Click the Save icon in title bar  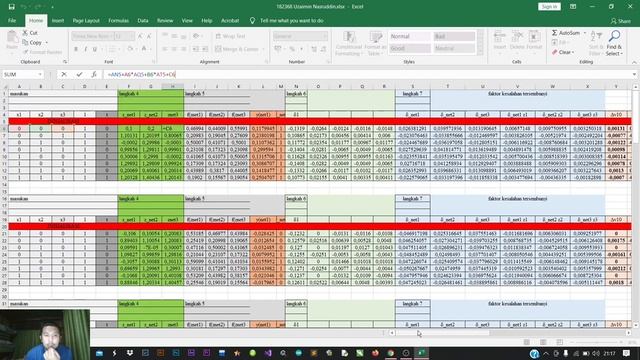point(11,7)
